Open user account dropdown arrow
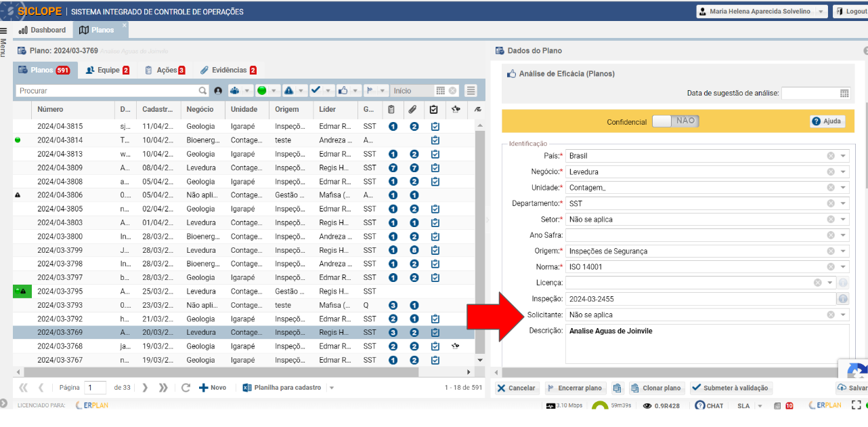Screen dimensions: 868x427 pyautogui.click(x=821, y=12)
